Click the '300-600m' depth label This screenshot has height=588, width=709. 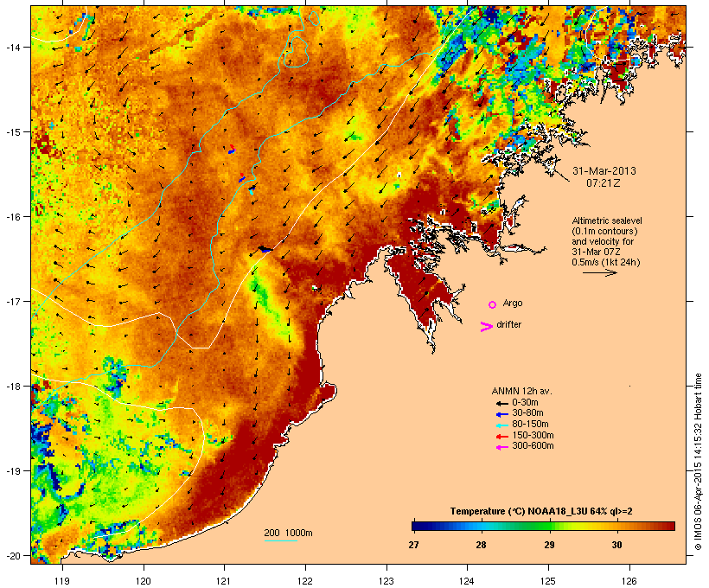click(x=533, y=446)
